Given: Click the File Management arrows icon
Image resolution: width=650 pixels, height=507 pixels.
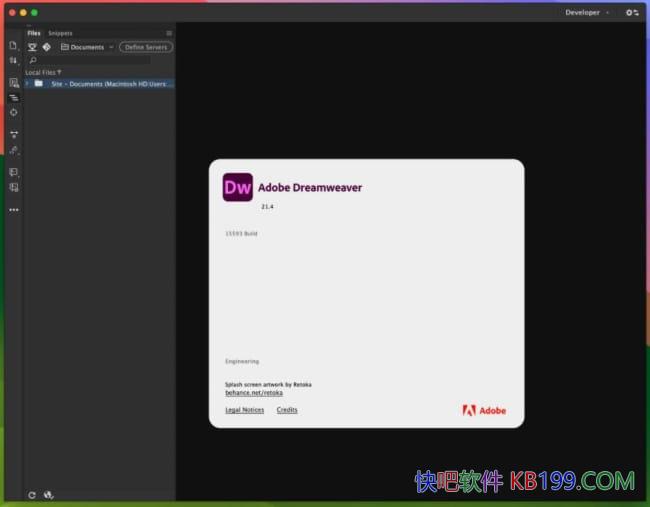Looking at the screenshot, I should pos(13,61).
